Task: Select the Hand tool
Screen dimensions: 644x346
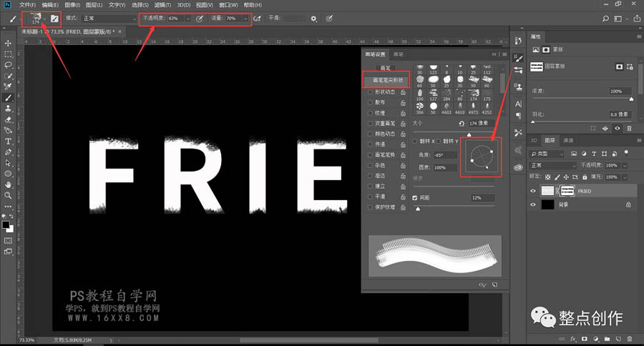Action: pos(8,184)
